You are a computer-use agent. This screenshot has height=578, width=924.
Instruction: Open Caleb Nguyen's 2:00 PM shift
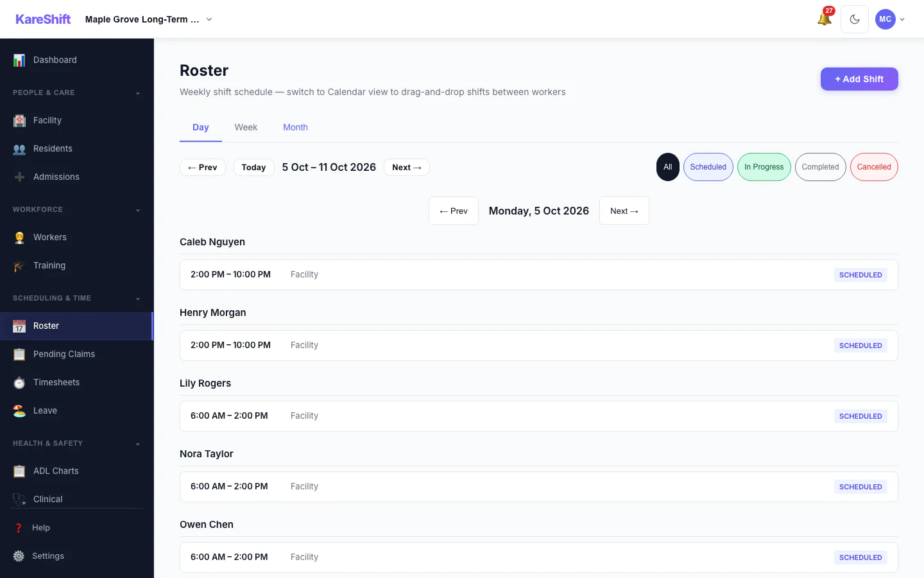coord(539,275)
